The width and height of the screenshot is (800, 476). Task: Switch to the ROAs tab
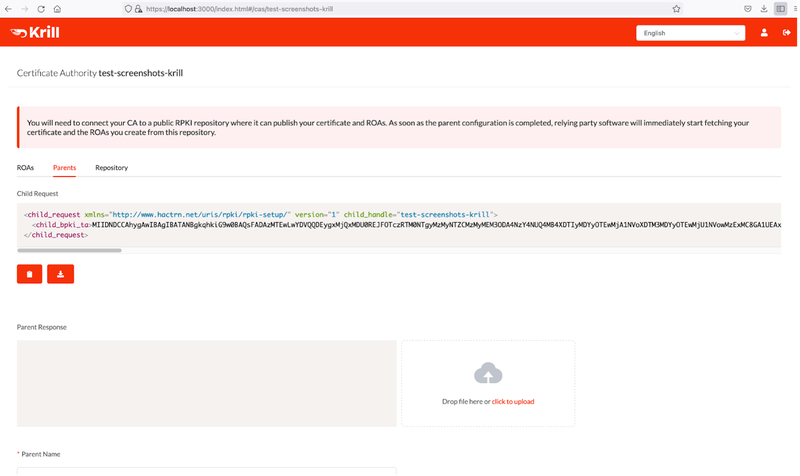[x=26, y=168]
